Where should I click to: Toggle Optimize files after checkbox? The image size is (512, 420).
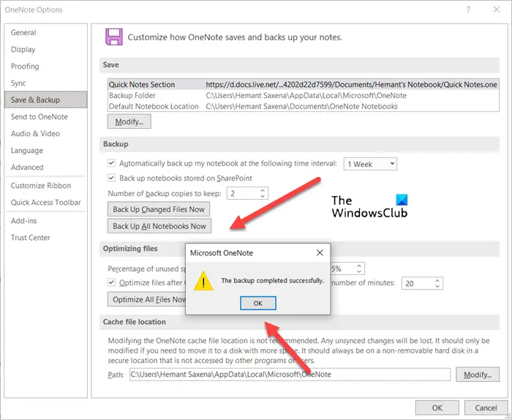[112, 282]
